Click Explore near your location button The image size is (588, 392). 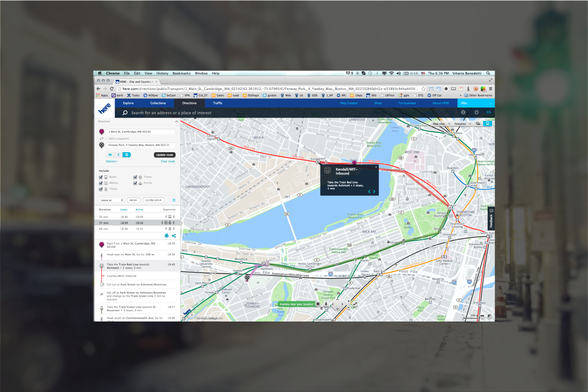[x=296, y=304]
